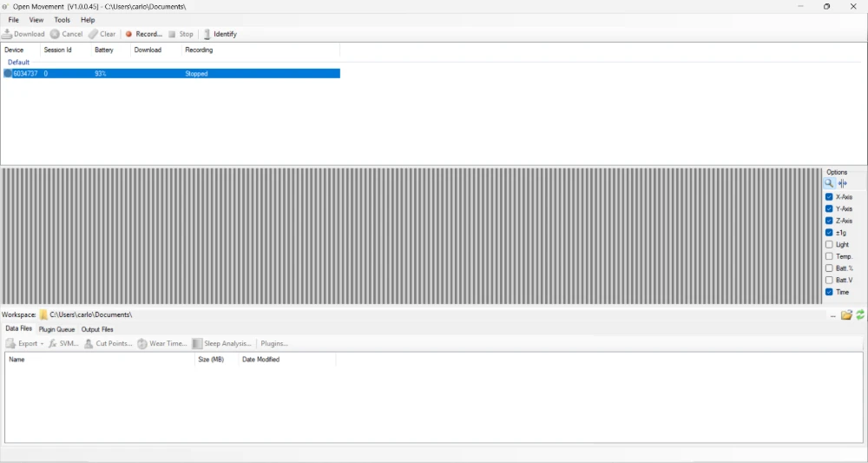Refresh the workspace with green arrows icon
868x463 pixels.
coord(859,315)
